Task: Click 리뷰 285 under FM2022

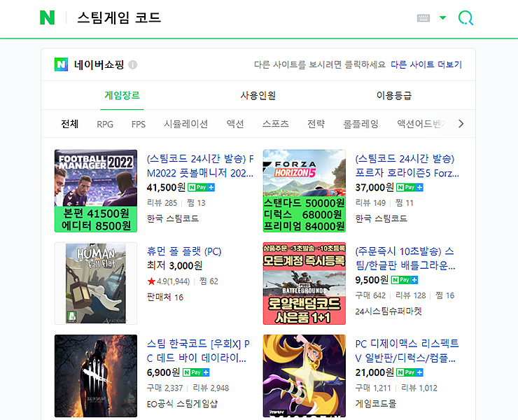Action: pos(162,203)
